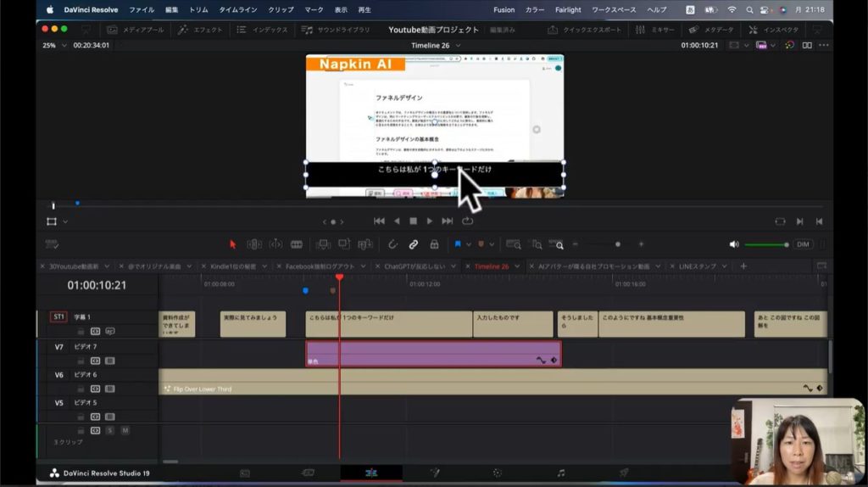Screen dimensions: 868x487
Task: Disable the ビデオ 6 video track
Action: (x=95, y=389)
